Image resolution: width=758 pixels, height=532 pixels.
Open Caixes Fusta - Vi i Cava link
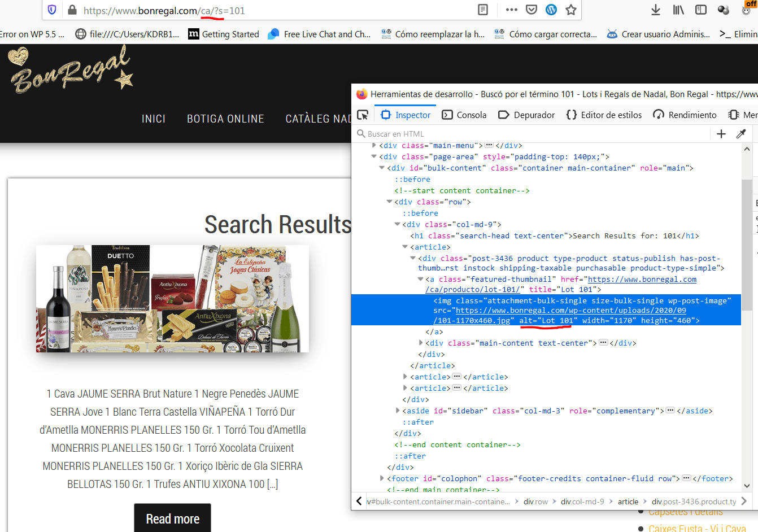point(698,527)
